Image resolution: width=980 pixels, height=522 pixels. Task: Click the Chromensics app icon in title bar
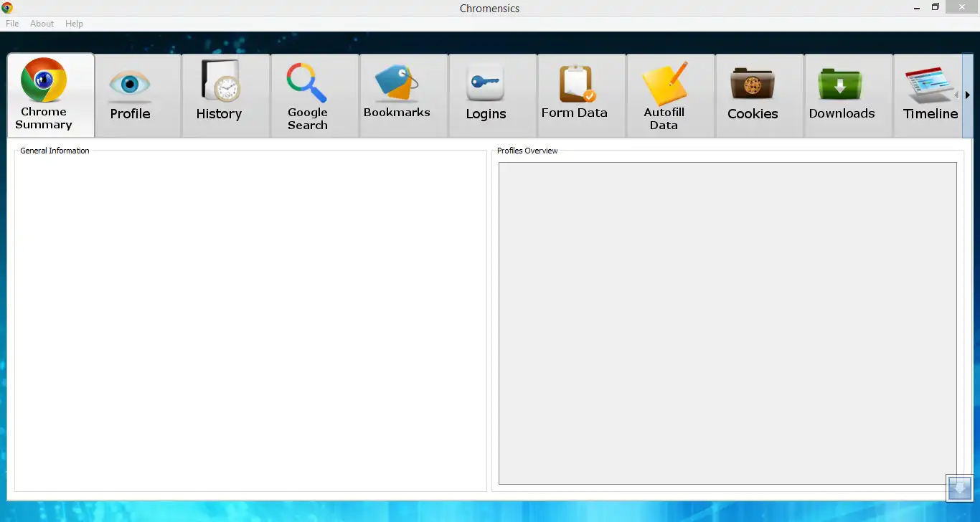[7, 8]
